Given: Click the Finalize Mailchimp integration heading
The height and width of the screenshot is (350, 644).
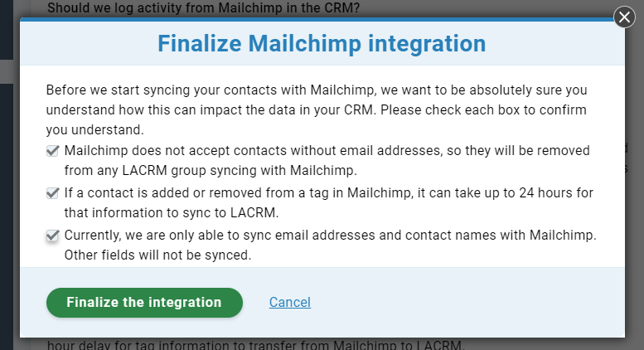Looking at the screenshot, I should tap(322, 43).
